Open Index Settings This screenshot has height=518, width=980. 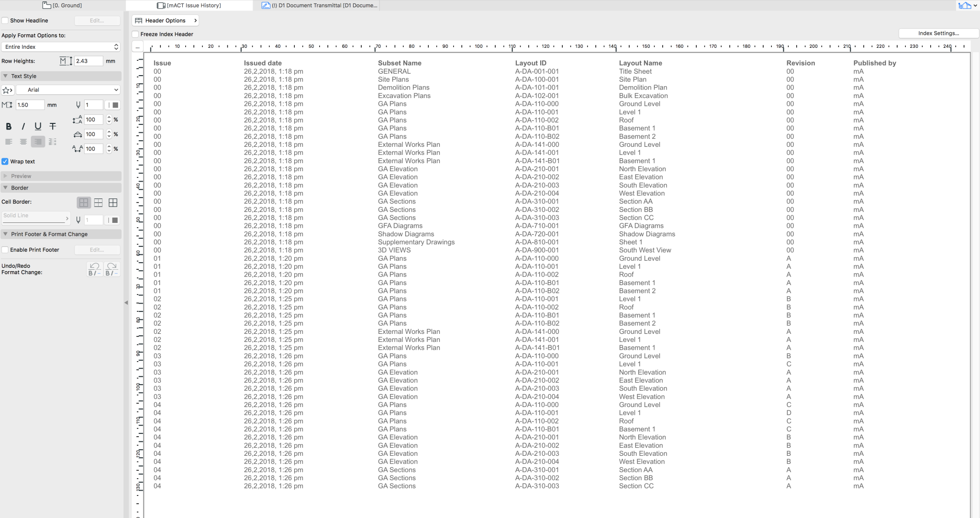click(938, 33)
